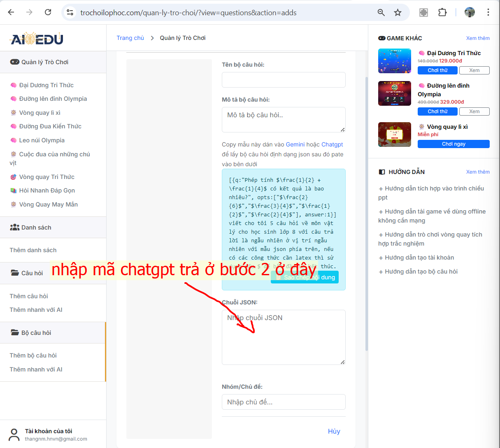The height and width of the screenshot is (448, 500).
Task: Click the account person icon at bottom left
Action: 14,434
